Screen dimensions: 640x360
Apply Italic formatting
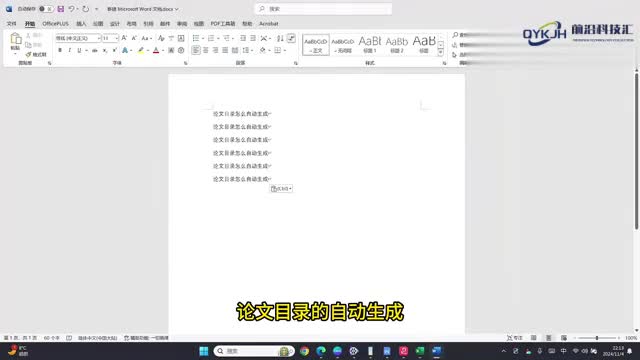(69, 50)
